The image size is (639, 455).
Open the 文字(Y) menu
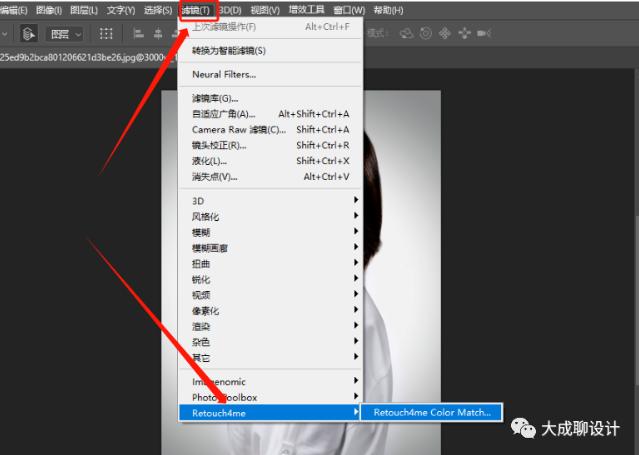click(121, 10)
